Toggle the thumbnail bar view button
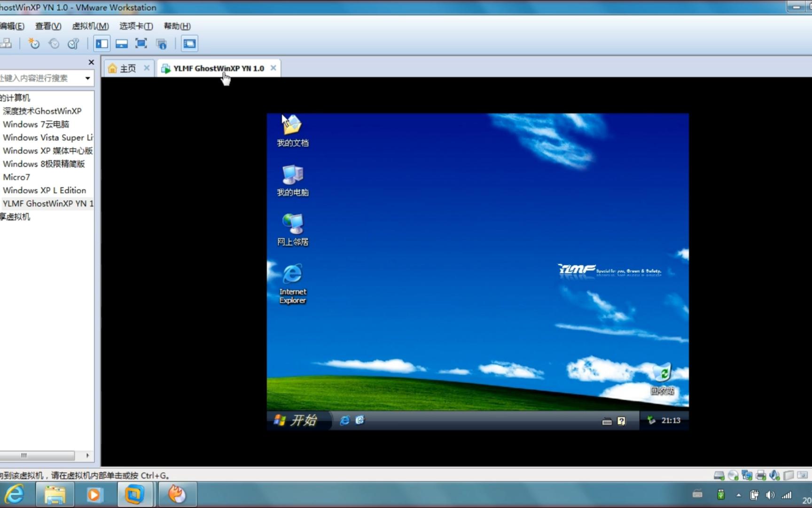812x508 pixels. pyautogui.click(x=121, y=44)
